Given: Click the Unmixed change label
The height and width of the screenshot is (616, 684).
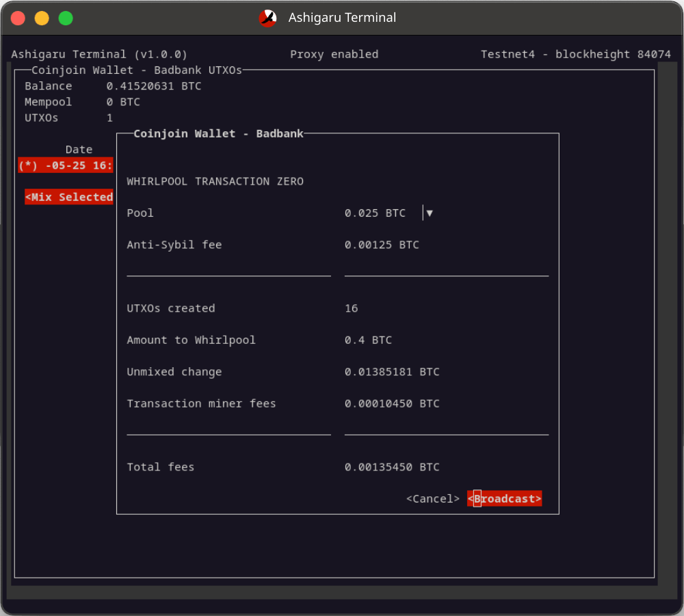Looking at the screenshot, I should [174, 372].
